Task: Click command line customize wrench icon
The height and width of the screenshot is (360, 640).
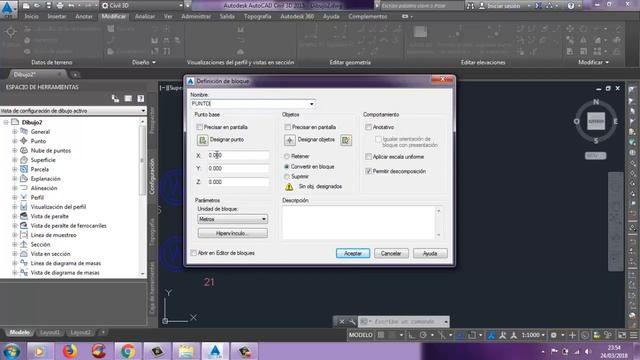Action: 352,322
